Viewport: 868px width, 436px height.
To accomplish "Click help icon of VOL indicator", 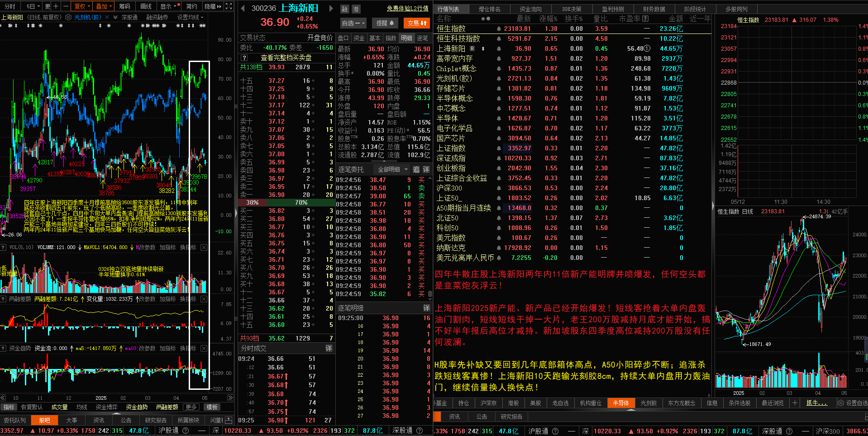I will (x=4, y=247).
